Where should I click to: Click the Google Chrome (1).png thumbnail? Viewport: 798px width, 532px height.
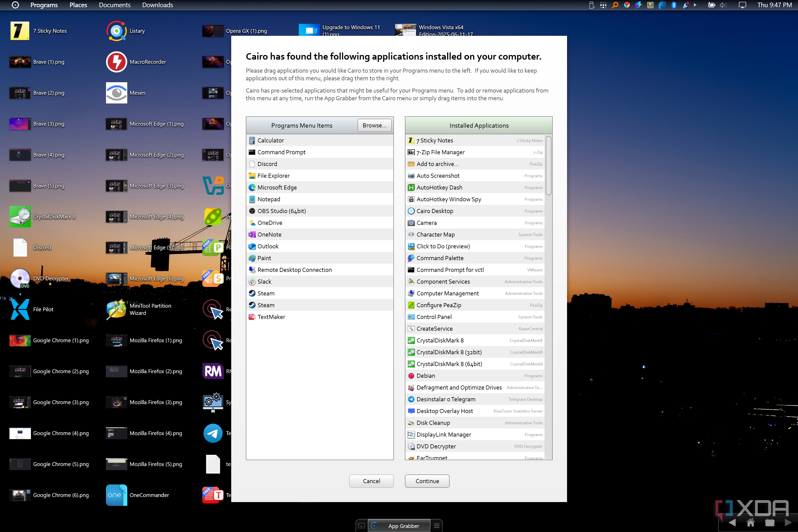coord(20,340)
